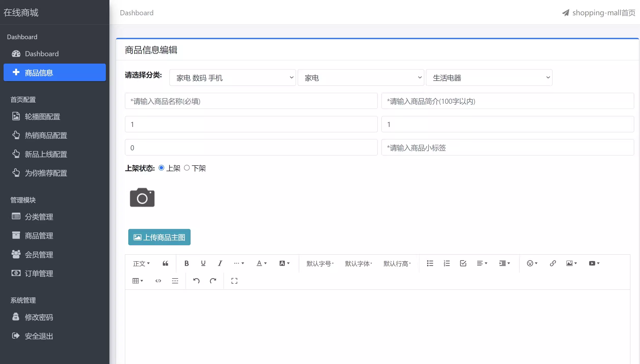Toggle editor fullscreen mode
The image size is (640, 364).
coord(234,281)
